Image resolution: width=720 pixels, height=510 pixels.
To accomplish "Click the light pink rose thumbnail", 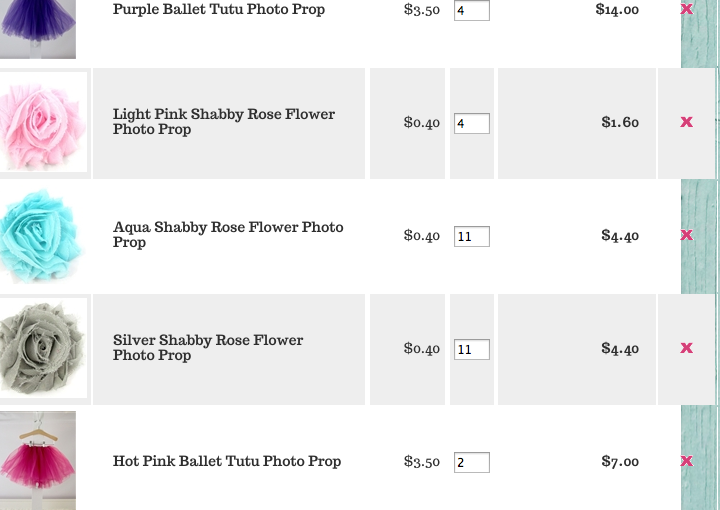I will (x=43, y=123).
